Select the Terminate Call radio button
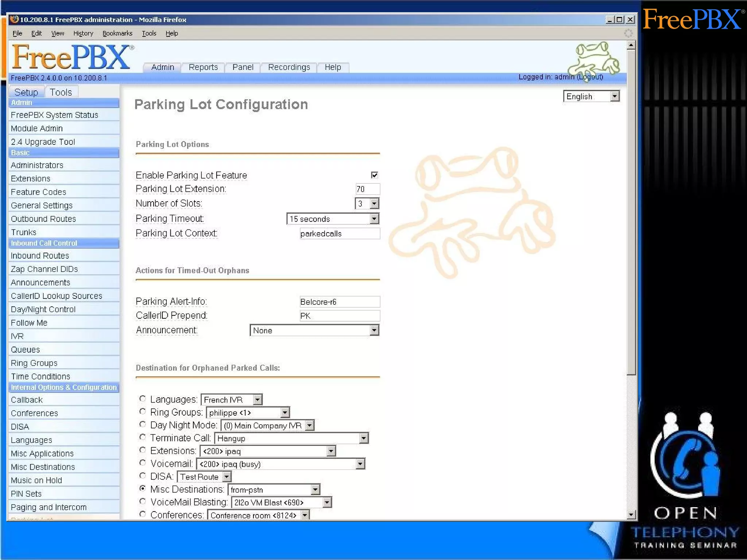 (x=143, y=437)
